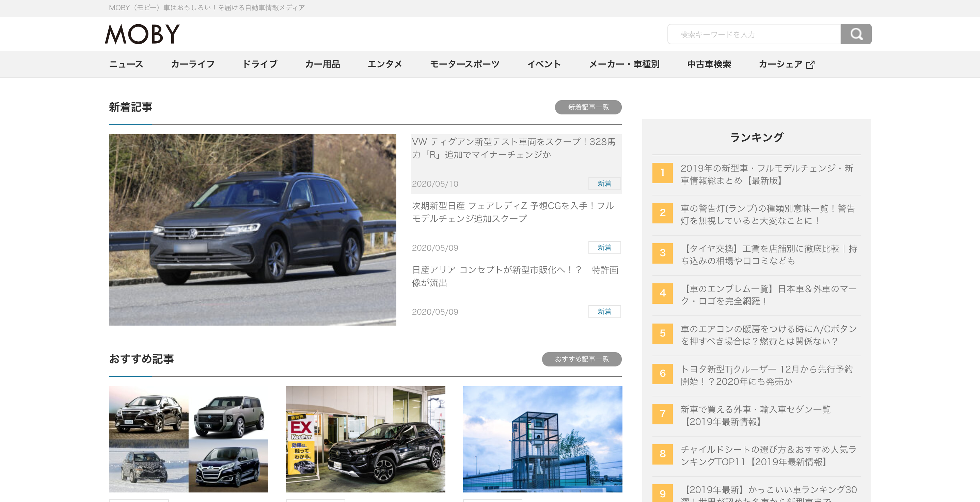This screenshot has width=980, height=502.
Task: Open ranking 8: チャイルドシートの選び方 article
Action: click(x=769, y=456)
